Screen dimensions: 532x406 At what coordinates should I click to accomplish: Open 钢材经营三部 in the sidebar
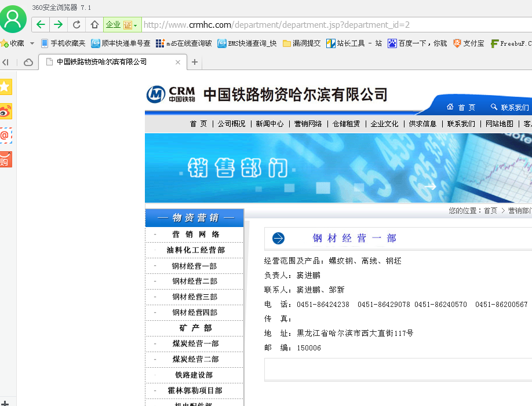(194, 297)
